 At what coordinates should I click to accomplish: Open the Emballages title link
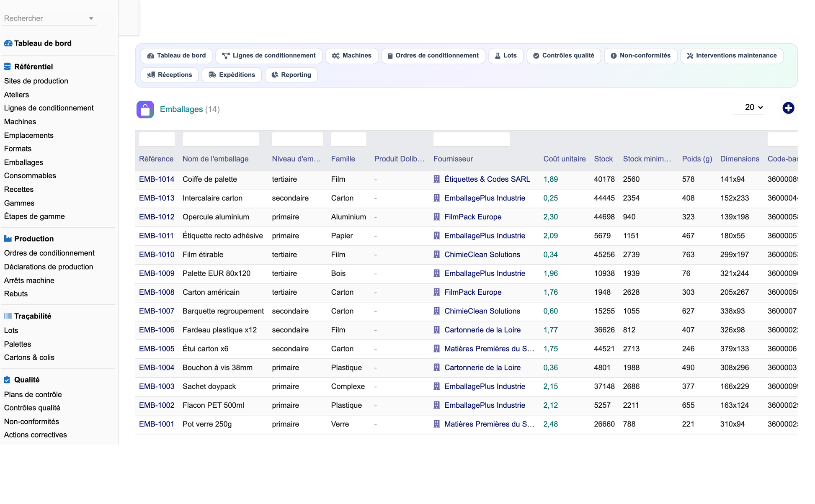pyautogui.click(x=181, y=109)
